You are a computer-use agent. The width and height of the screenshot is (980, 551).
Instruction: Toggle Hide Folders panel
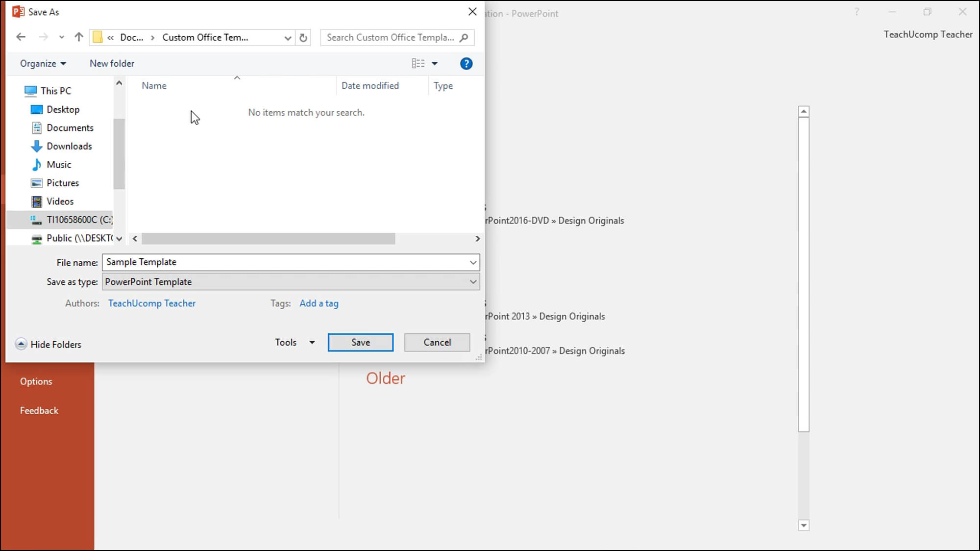click(47, 344)
